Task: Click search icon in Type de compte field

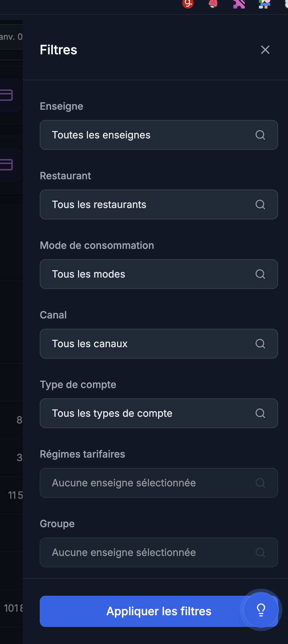Action: click(x=260, y=413)
